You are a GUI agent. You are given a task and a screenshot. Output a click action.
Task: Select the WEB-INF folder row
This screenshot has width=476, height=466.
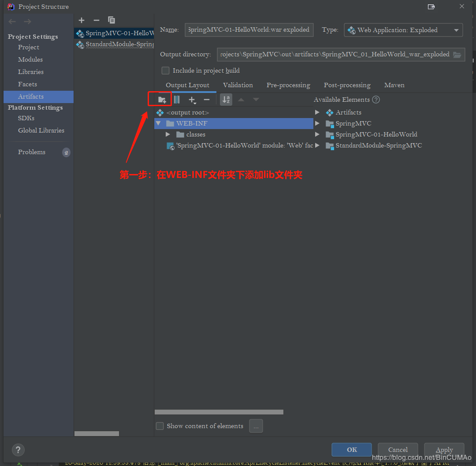coord(234,123)
